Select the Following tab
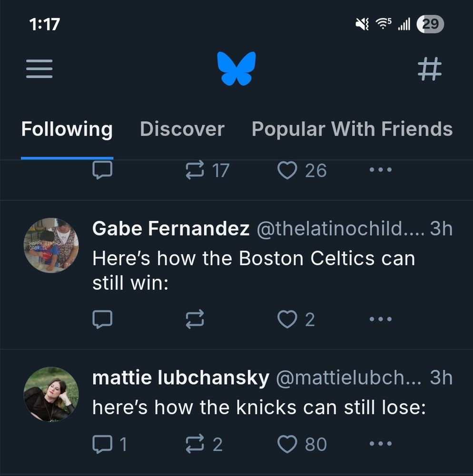 click(x=67, y=129)
